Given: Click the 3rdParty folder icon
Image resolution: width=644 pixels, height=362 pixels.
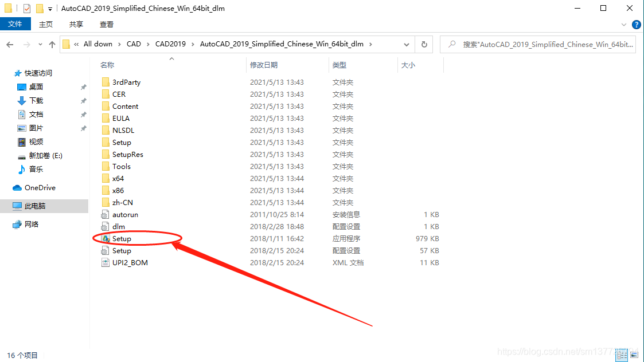Looking at the screenshot, I should pyautogui.click(x=106, y=82).
